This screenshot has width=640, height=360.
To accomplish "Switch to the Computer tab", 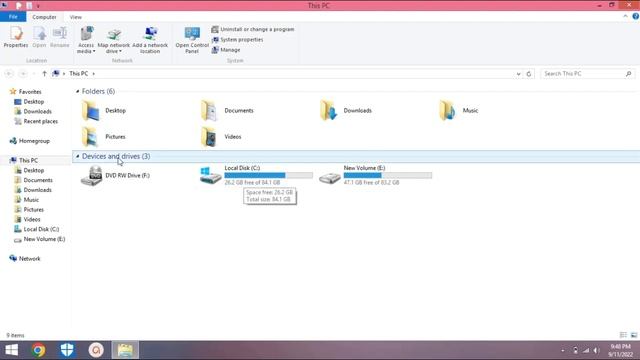I will pyautogui.click(x=44, y=17).
